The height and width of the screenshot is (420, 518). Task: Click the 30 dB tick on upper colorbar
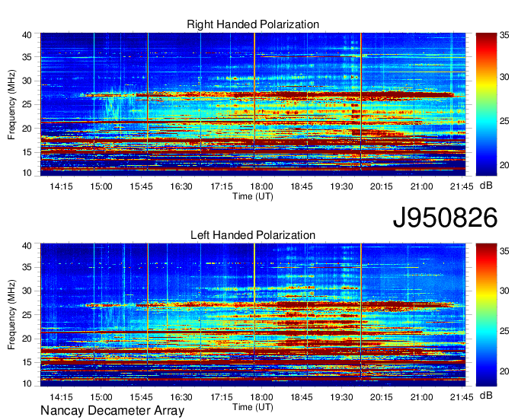click(x=504, y=77)
